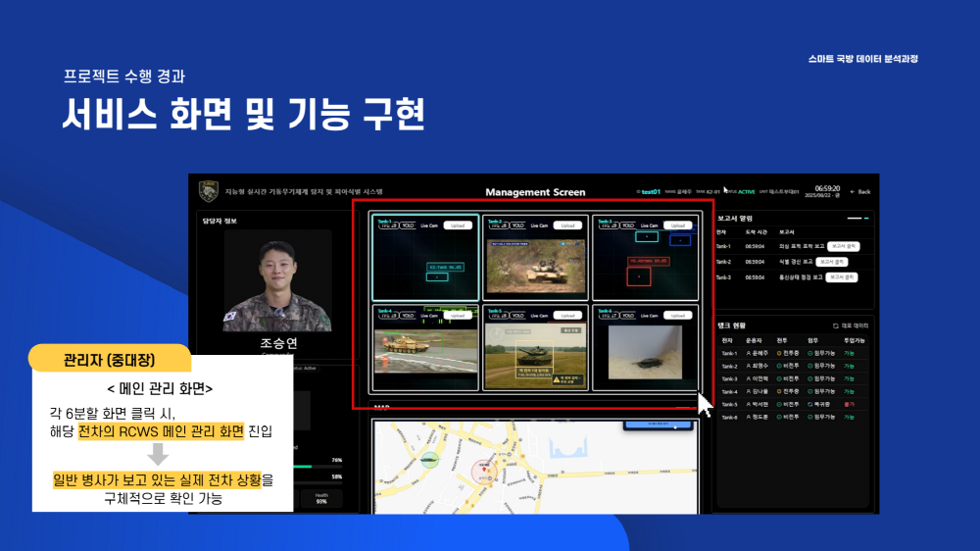Select Live Cam on Tank-3 feed
The width and height of the screenshot is (980, 551).
[x=649, y=225]
